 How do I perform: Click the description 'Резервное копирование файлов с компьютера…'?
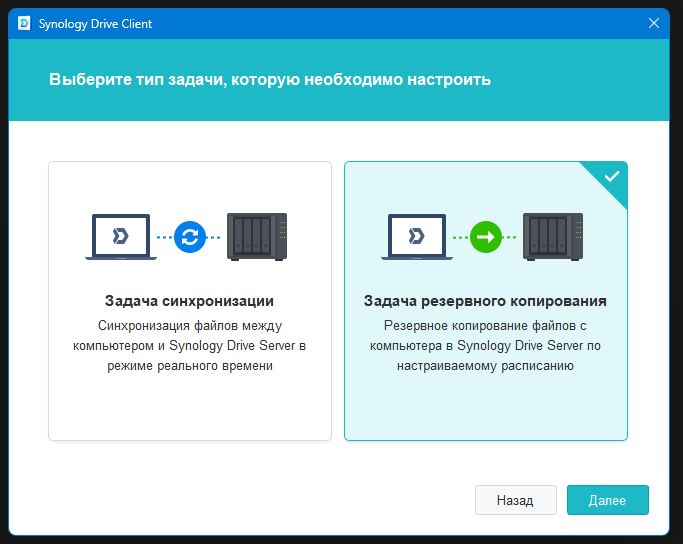[x=485, y=345]
